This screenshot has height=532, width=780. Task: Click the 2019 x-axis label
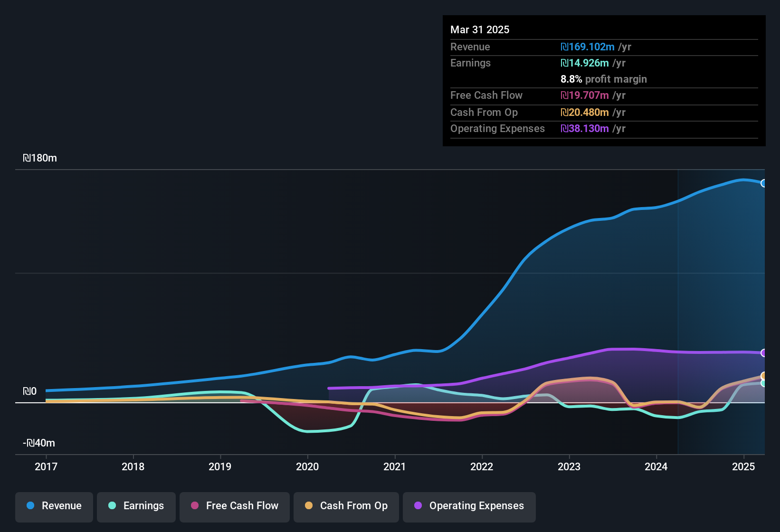[220, 467]
